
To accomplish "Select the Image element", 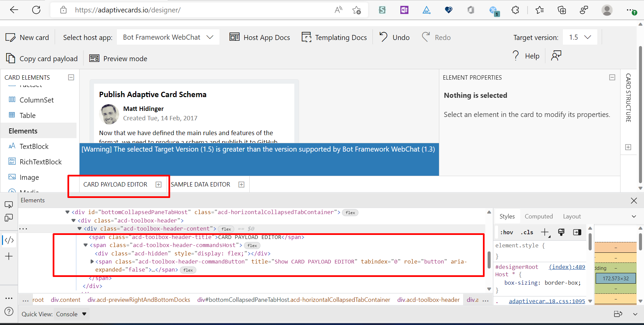I will coord(24,177).
